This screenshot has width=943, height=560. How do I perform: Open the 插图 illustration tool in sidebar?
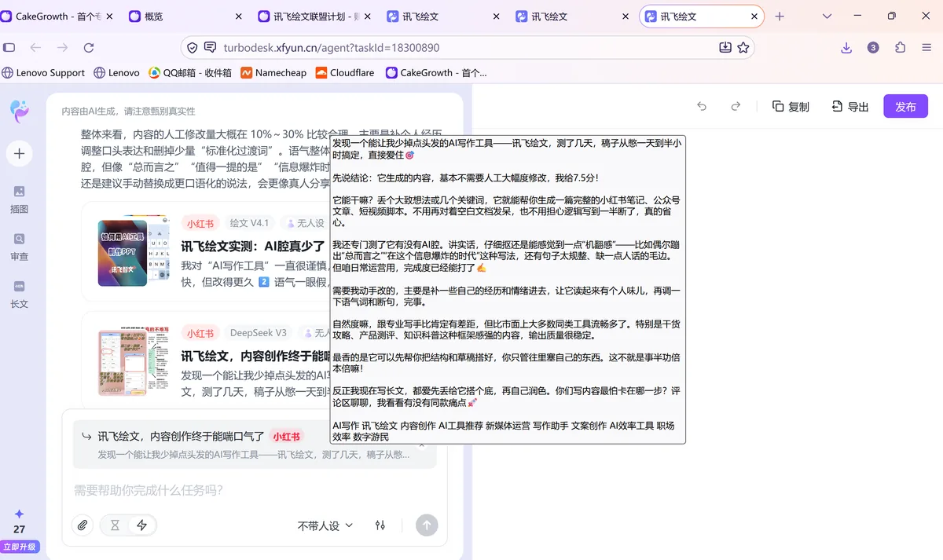coord(19,199)
